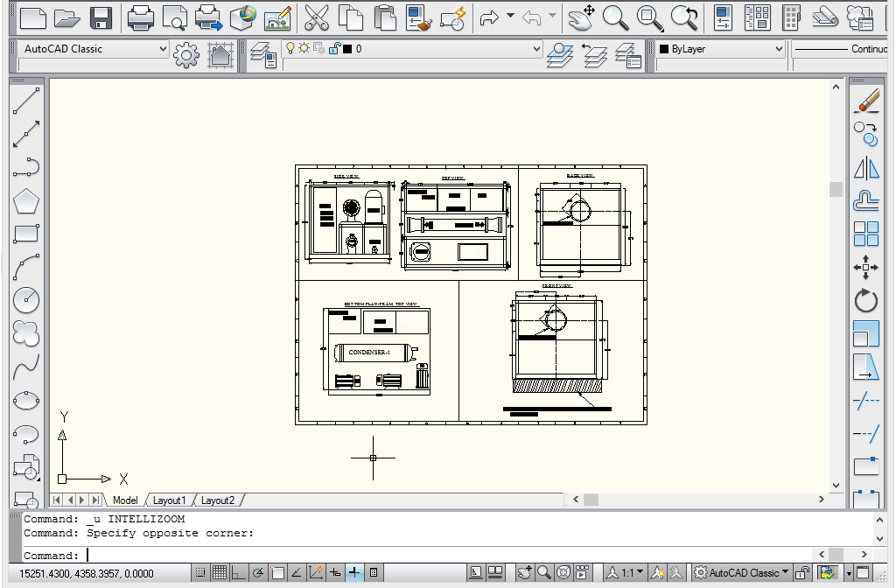
Task: Click the Plot printer icon
Action: [x=141, y=17]
